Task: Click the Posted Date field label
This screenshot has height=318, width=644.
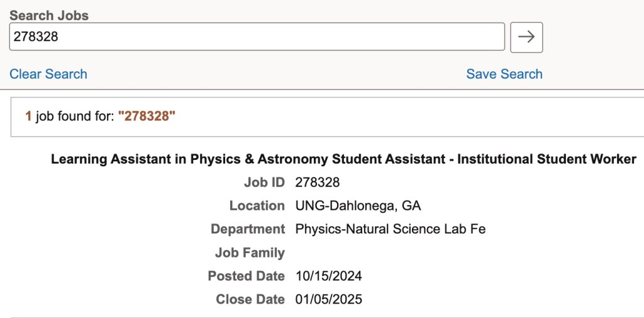Action: pos(246,276)
